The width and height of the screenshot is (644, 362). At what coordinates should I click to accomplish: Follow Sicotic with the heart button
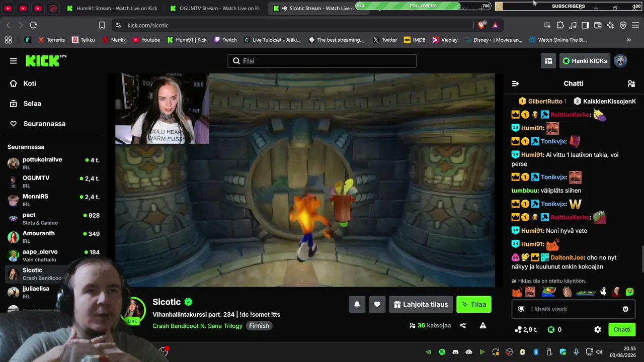tap(377, 304)
